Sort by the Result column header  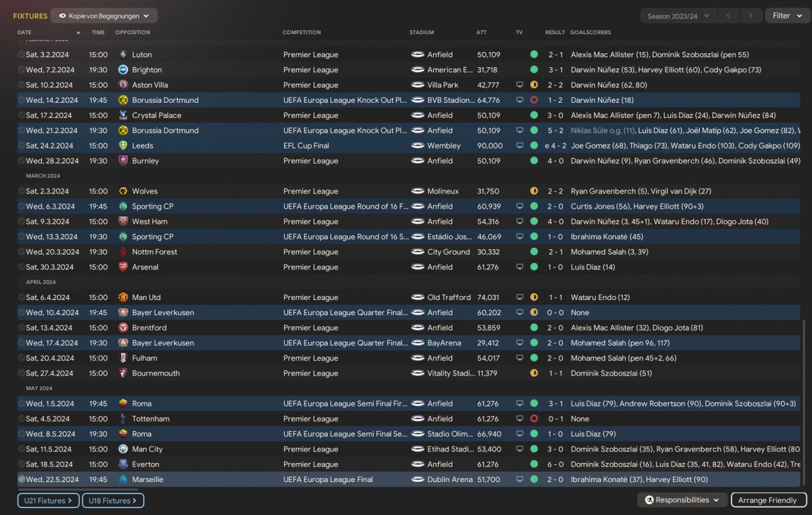click(555, 32)
